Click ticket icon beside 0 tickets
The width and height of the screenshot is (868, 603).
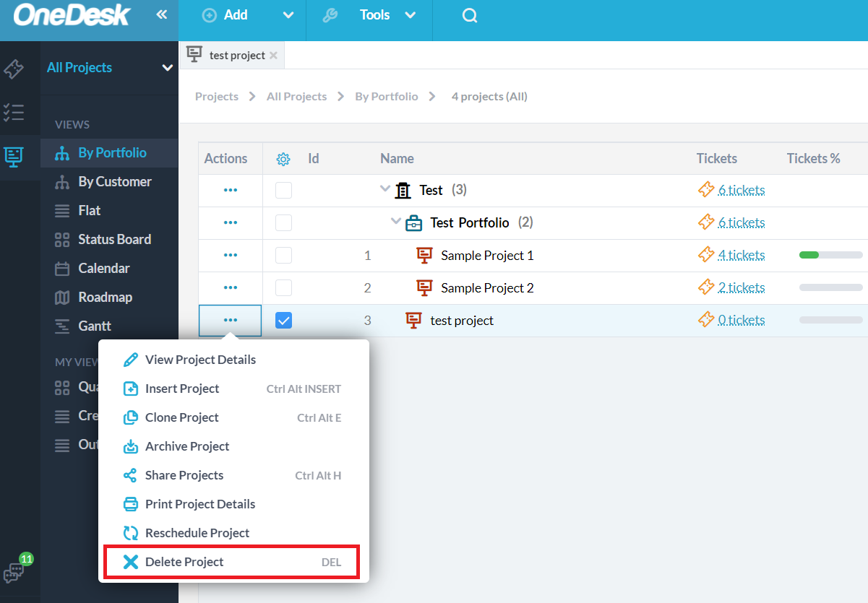(706, 320)
